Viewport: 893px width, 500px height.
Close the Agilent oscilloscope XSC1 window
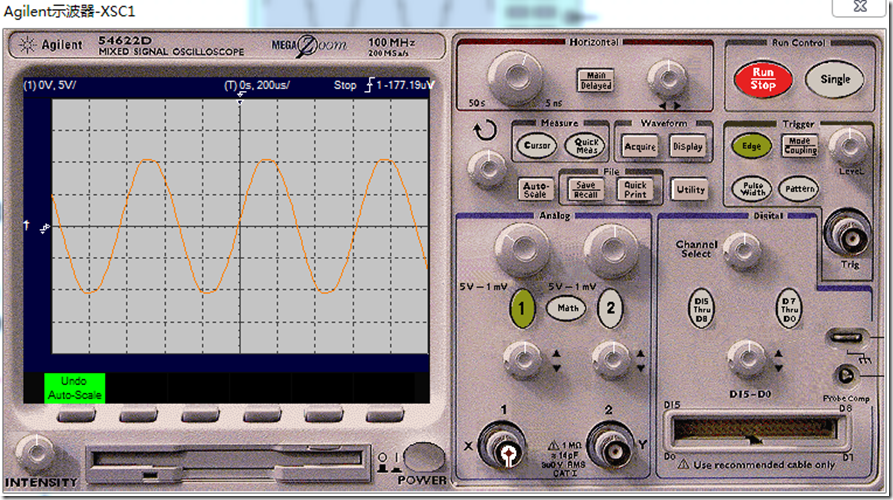860,6
